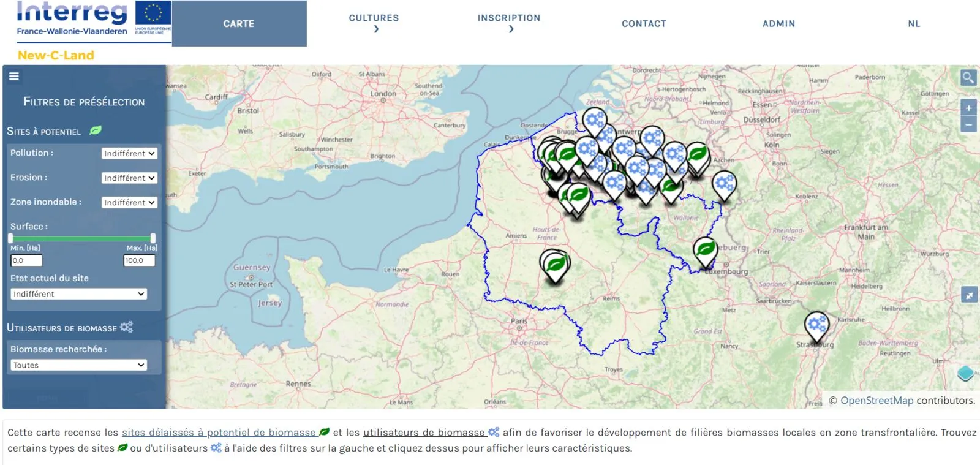
Task: Toggle the sidebar hamburger menu
Action: (x=14, y=77)
